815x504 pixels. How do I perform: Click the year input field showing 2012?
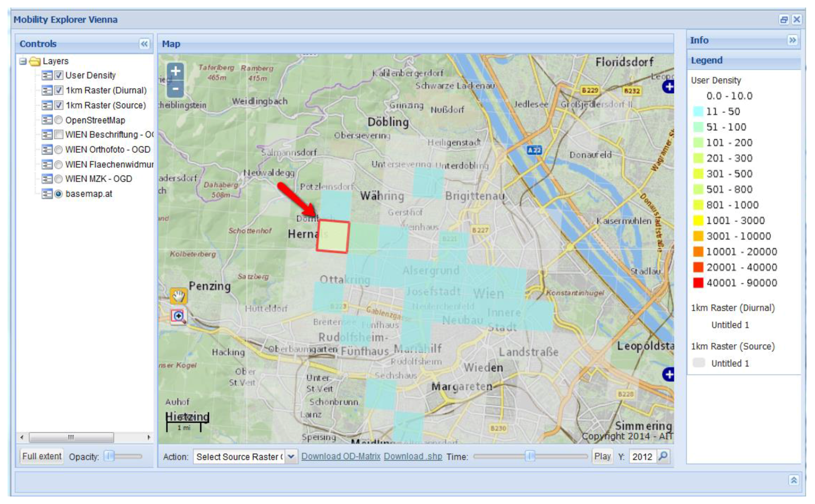click(642, 457)
